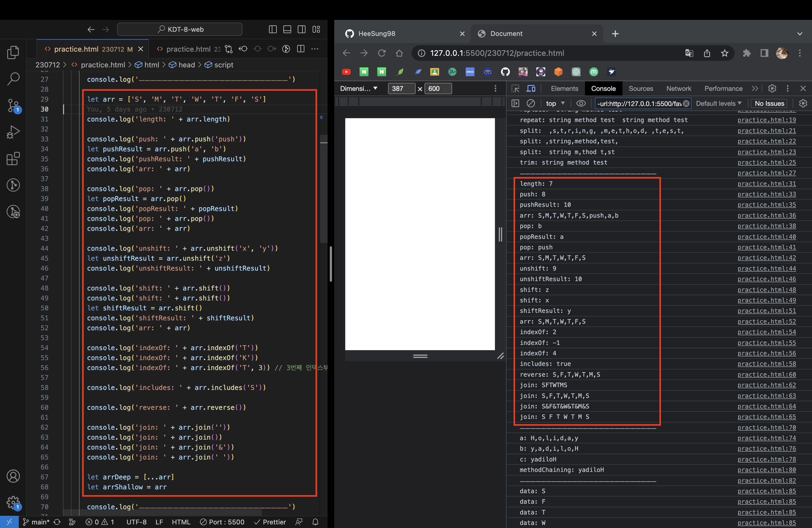Open the Sources tab in DevTools
Image resolution: width=812 pixels, height=528 pixels.
(641, 88)
